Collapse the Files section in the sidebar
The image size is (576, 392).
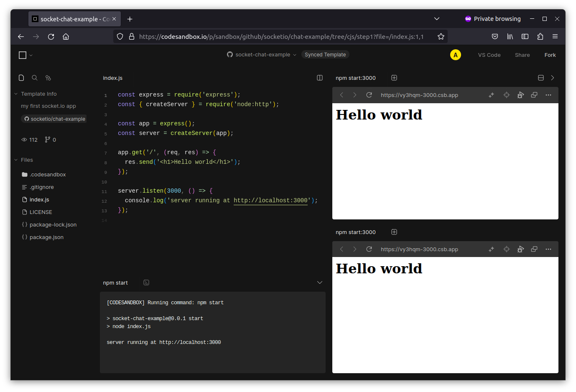pyautogui.click(x=16, y=160)
